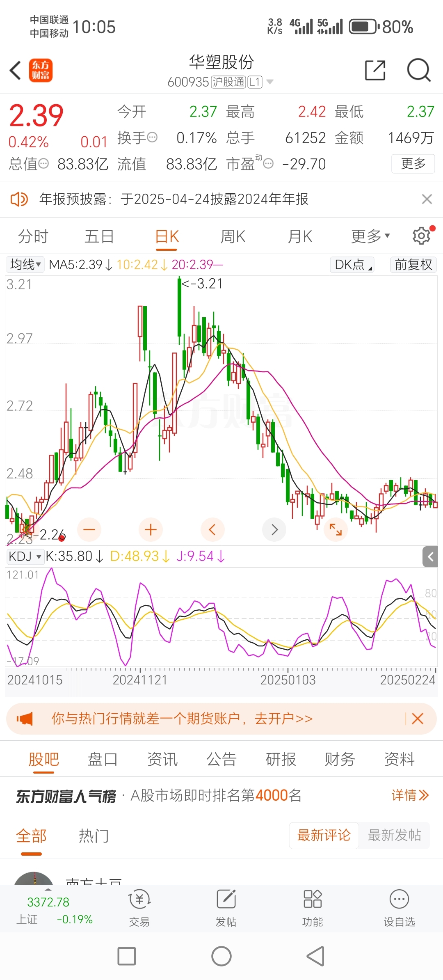The width and height of the screenshot is (443, 980).
Task: Open the 功能 functions icon
Action: (x=313, y=909)
